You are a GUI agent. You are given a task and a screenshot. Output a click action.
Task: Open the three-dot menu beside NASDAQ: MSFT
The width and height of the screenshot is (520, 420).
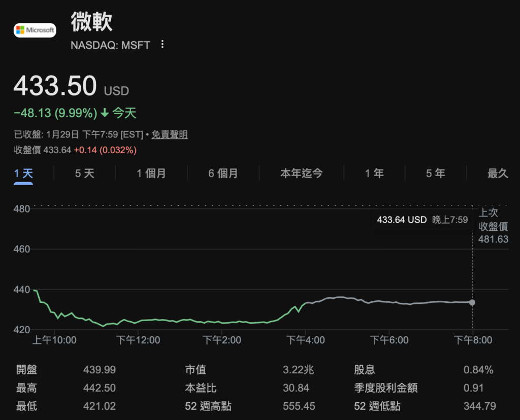pos(162,45)
